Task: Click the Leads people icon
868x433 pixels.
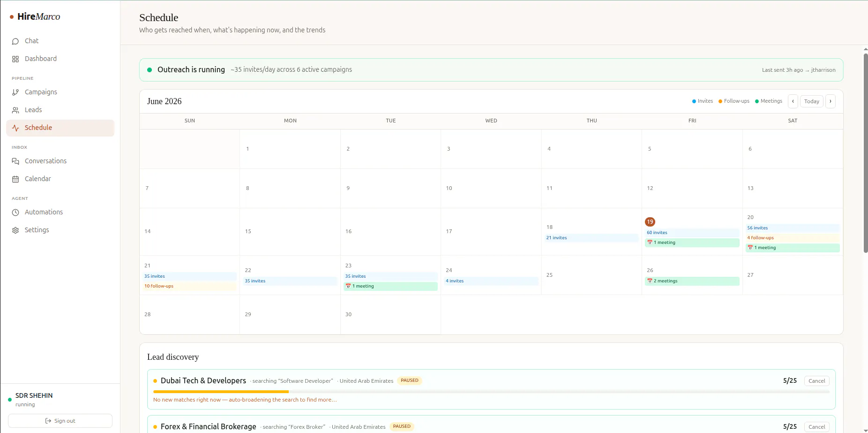Action: 15,110
